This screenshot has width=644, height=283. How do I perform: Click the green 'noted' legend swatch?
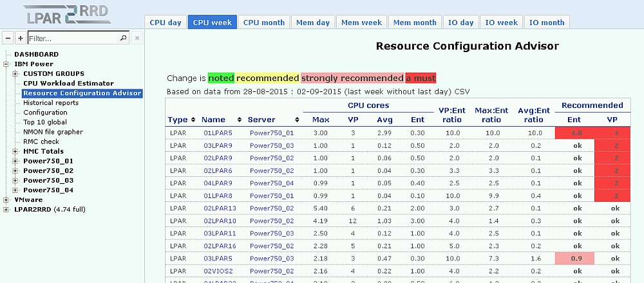tap(222, 78)
